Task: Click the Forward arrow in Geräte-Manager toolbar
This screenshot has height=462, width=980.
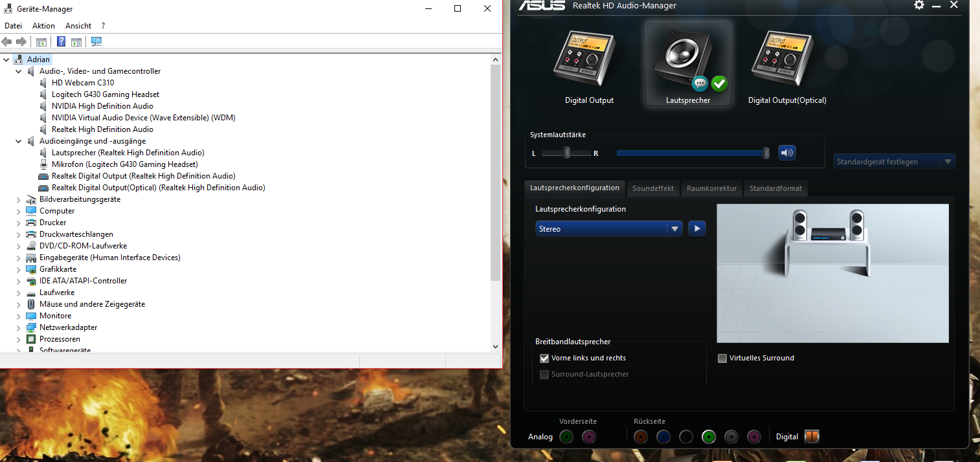Action: coord(21,42)
